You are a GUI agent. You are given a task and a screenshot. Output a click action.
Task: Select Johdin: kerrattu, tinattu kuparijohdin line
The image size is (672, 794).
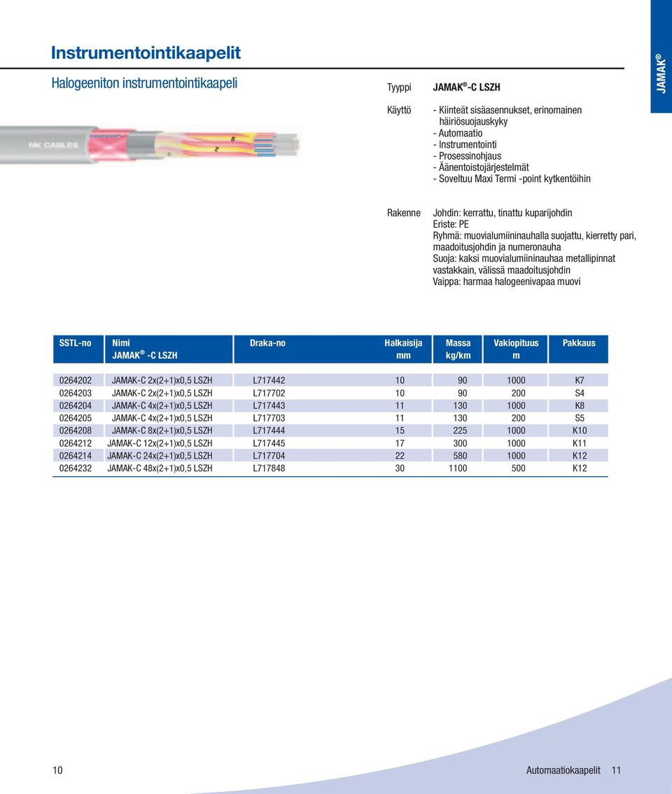click(503, 213)
